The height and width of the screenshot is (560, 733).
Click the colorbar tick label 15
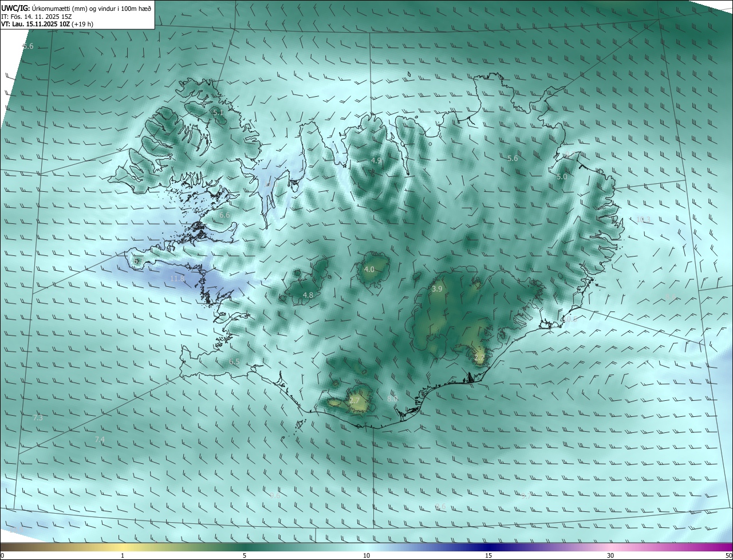click(488, 555)
